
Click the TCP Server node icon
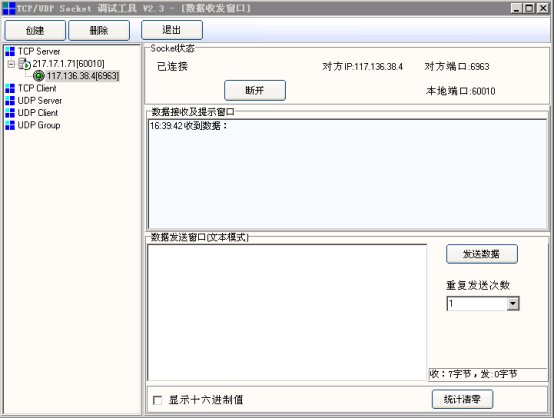coord(10,52)
